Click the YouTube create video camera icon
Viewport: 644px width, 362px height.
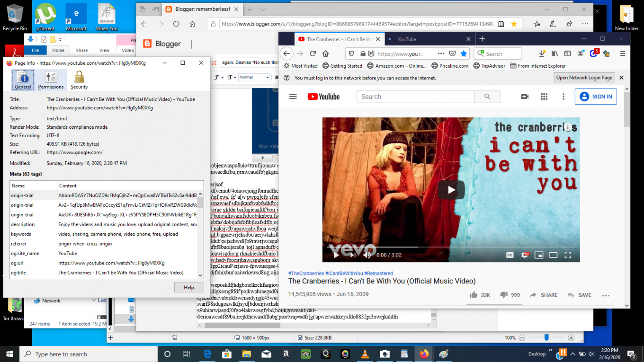coord(525,97)
